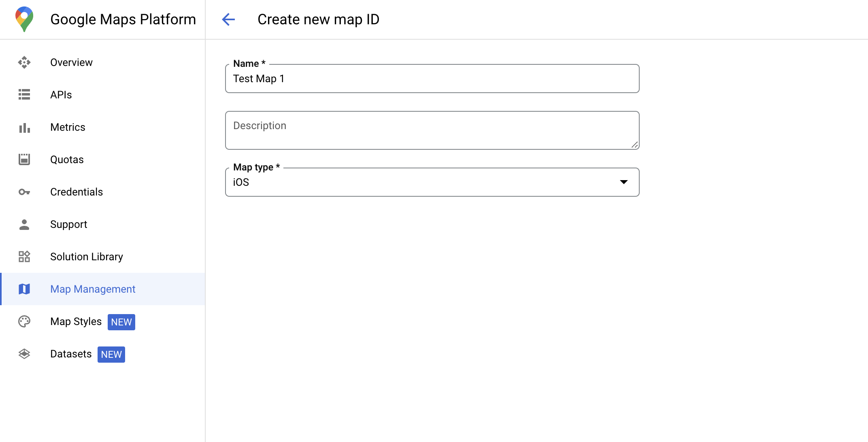Viewport: 868px width, 442px height.
Task: Click the Google Maps Platform logo
Action: 24,19
